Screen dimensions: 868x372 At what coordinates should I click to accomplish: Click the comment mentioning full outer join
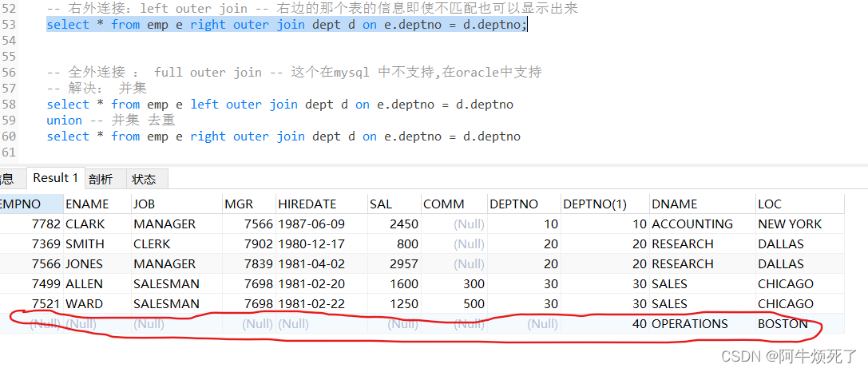click(294, 72)
